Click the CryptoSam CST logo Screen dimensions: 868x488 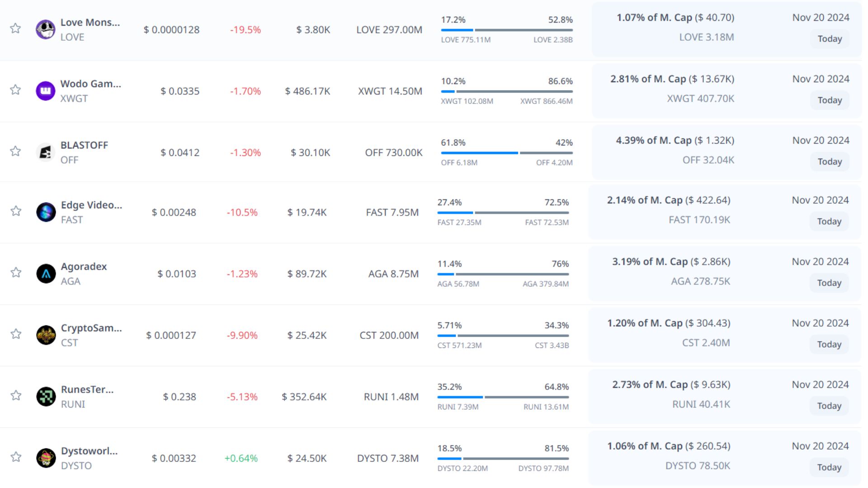[x=46, y=335]
